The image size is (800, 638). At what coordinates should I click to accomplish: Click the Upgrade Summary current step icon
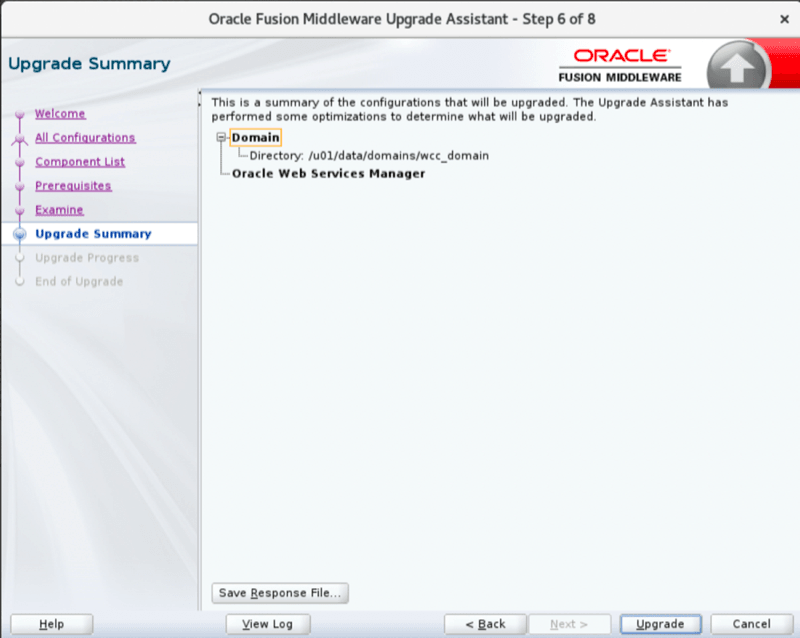[20, 234]
